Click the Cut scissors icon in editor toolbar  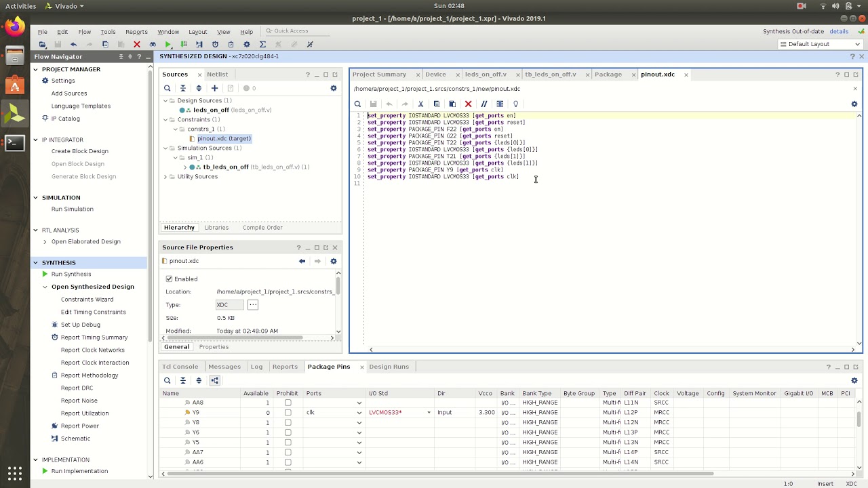[420, 104]
